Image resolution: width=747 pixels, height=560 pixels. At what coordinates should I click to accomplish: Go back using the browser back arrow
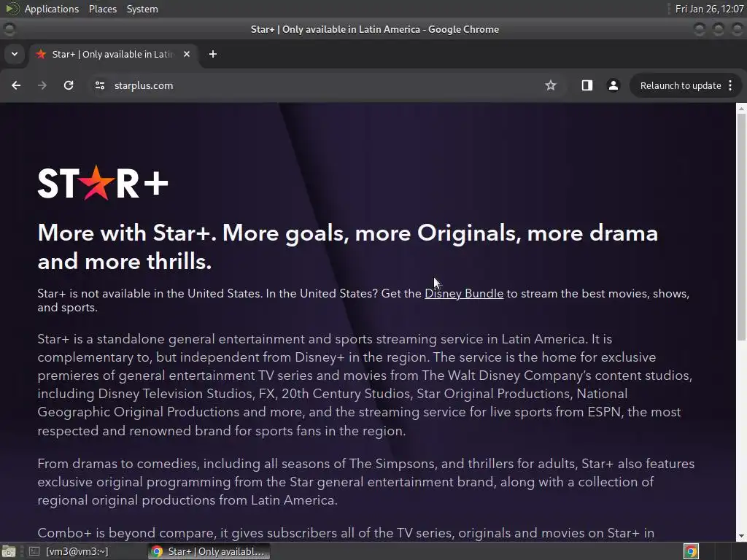point(16,85)
